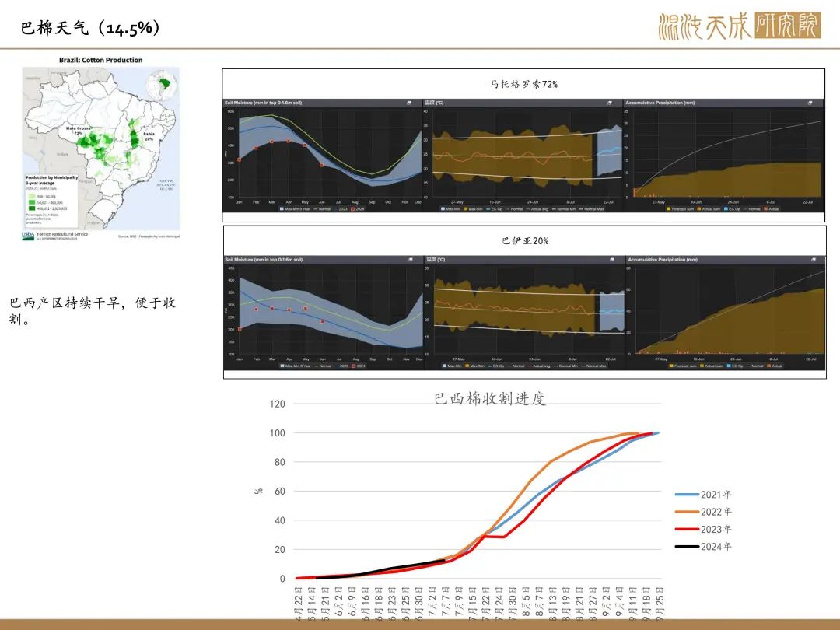
Task: Click Bahia Soil Moisture panel title
Action: click(x=264, y=259)
